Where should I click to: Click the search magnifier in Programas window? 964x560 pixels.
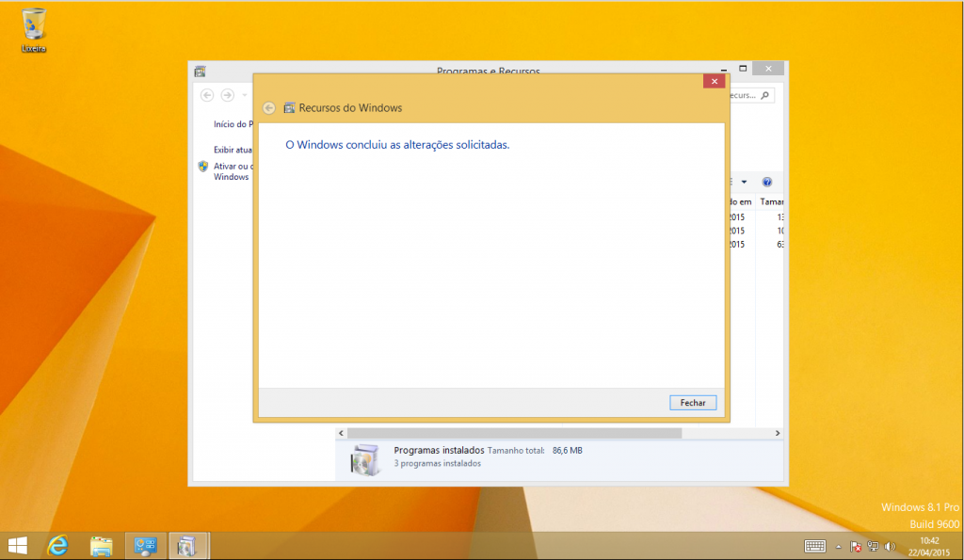pos(764,95)
